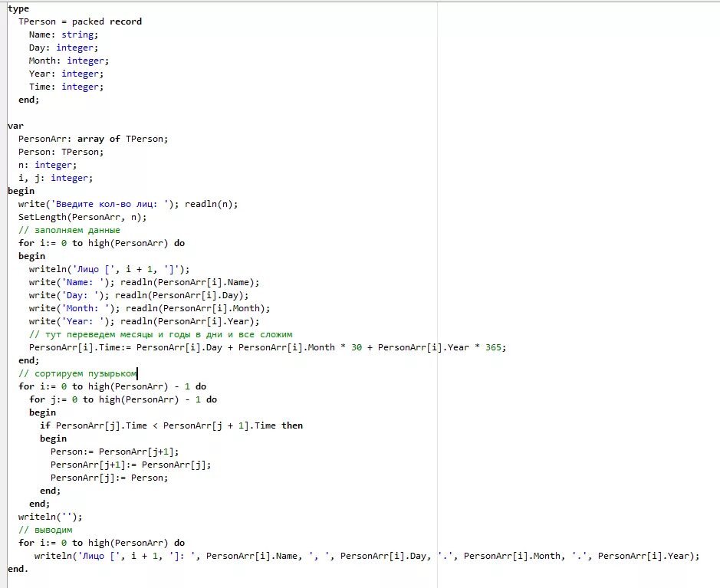The width and height of the screenshot is (720, 588).
Task: Click 'PersonArr[j+1]:= PersonArr[j];' statement
Action: tap(131, 465)
